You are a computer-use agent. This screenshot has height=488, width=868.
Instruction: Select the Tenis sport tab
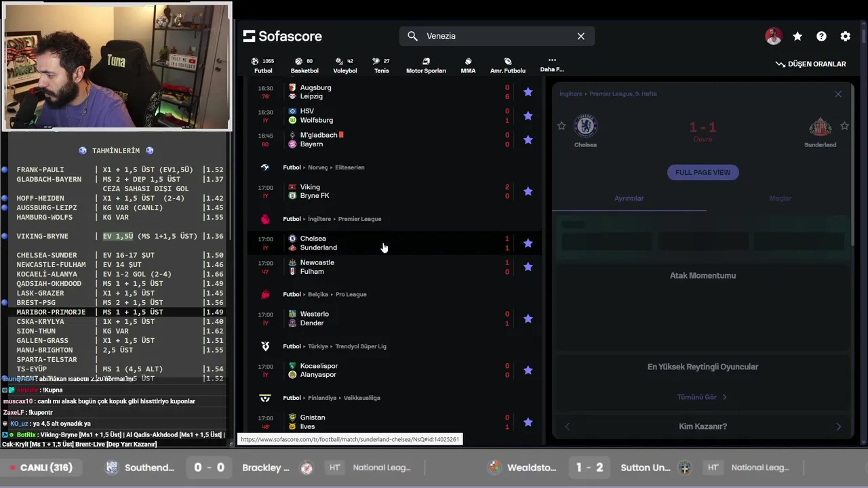(x=382, y=65)
